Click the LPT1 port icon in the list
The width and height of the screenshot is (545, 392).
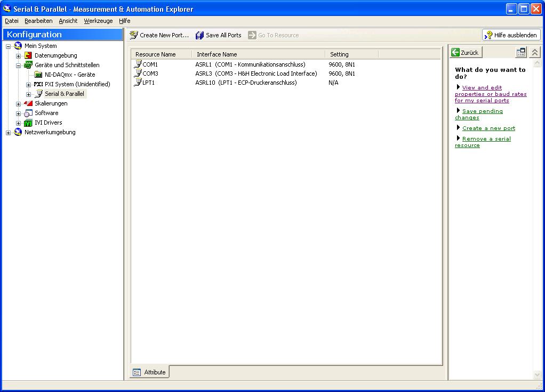pos(138,83)
